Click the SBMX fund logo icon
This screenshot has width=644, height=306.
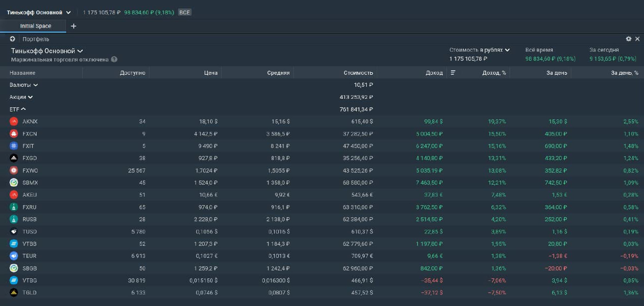tap(14, 183)
